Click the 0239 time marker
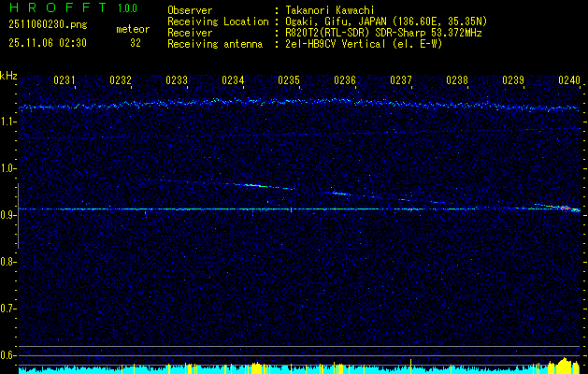This screenshot has height=374, width=588. tap(512, 80)
